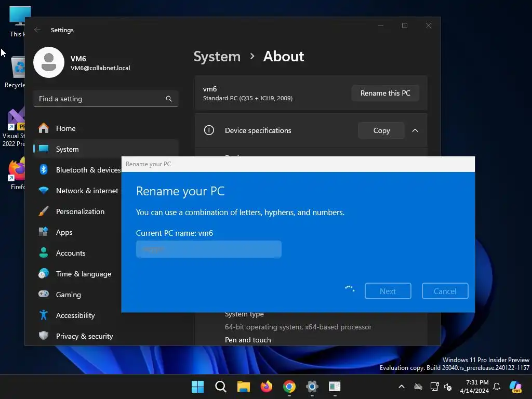Select the Firefox desktop shortcut
The image size is (532, 399).
click(x=17, y=174)
